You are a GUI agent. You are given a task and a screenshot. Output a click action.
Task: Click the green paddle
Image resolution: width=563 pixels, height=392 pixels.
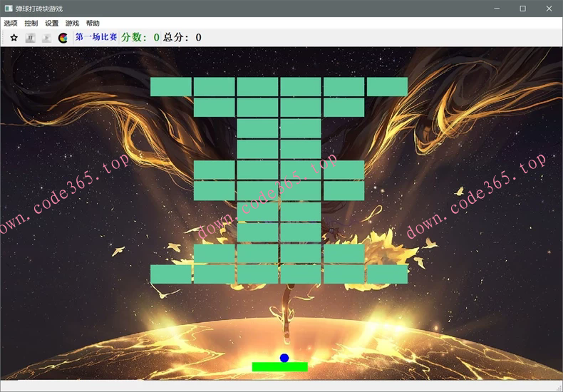[x=280, y=366]
